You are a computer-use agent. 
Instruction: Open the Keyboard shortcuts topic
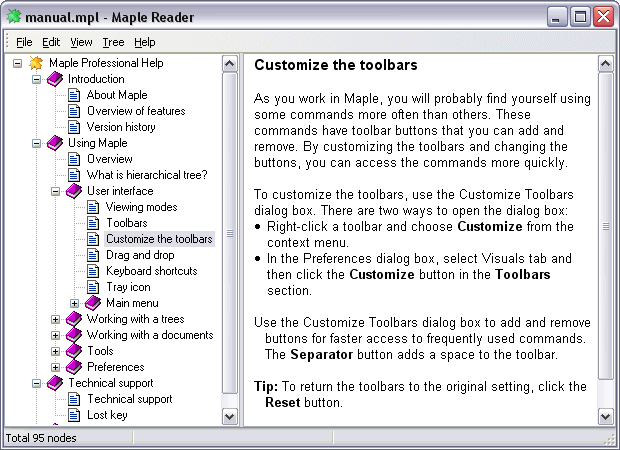pos(151,271)
